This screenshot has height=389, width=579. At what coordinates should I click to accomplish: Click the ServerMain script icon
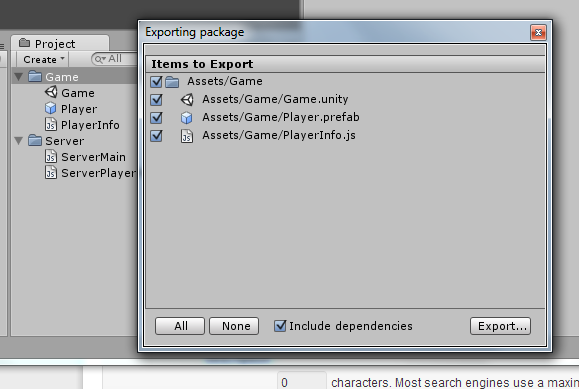click(x=51, y=156)
